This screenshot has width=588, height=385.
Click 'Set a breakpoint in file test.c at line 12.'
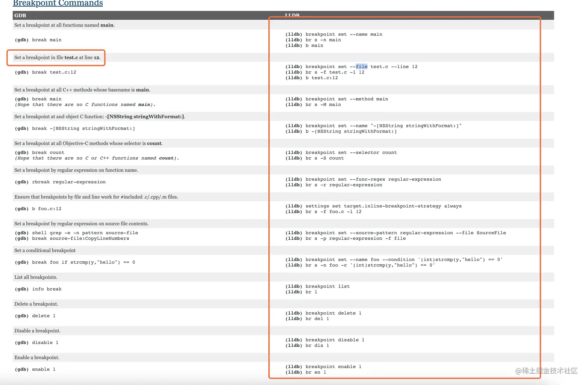pos(57,57)
